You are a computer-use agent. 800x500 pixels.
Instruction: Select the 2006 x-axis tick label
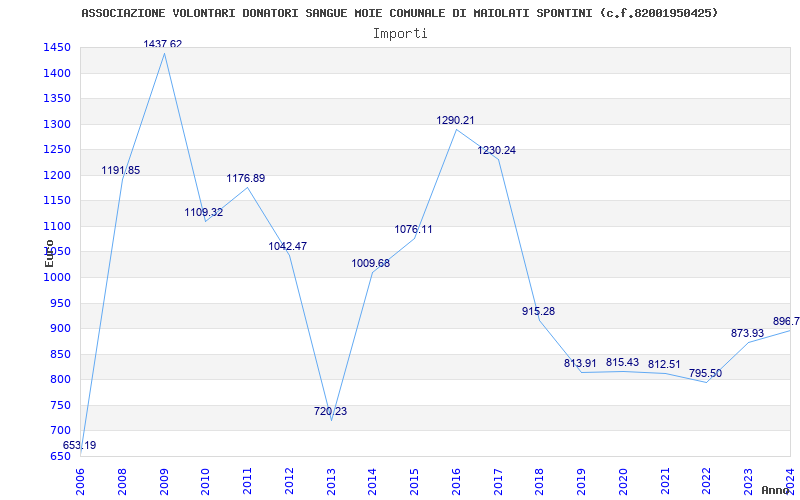click(x=81, y=482)
